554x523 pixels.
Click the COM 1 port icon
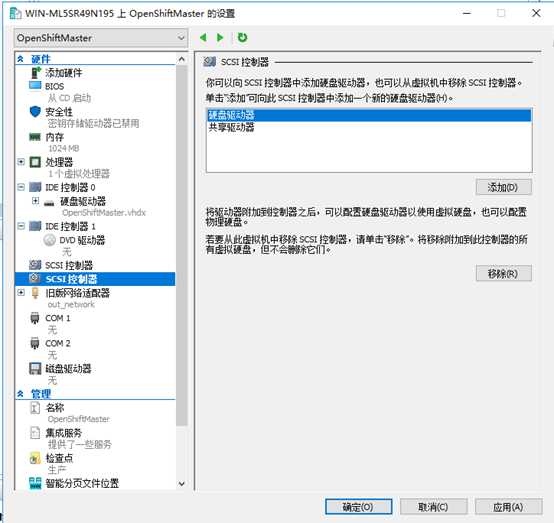pos(35,318)
